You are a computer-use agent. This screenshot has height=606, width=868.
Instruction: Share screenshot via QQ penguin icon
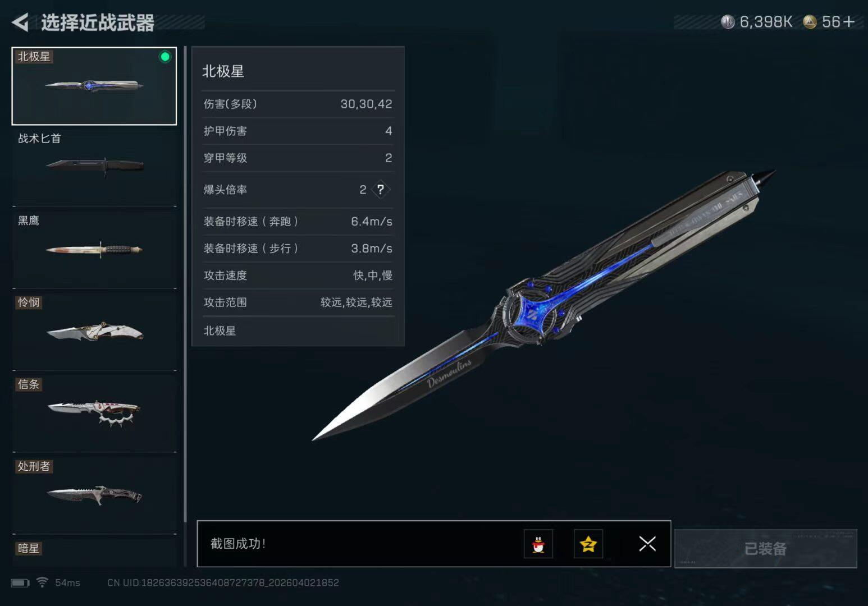[x=538, y=544]
